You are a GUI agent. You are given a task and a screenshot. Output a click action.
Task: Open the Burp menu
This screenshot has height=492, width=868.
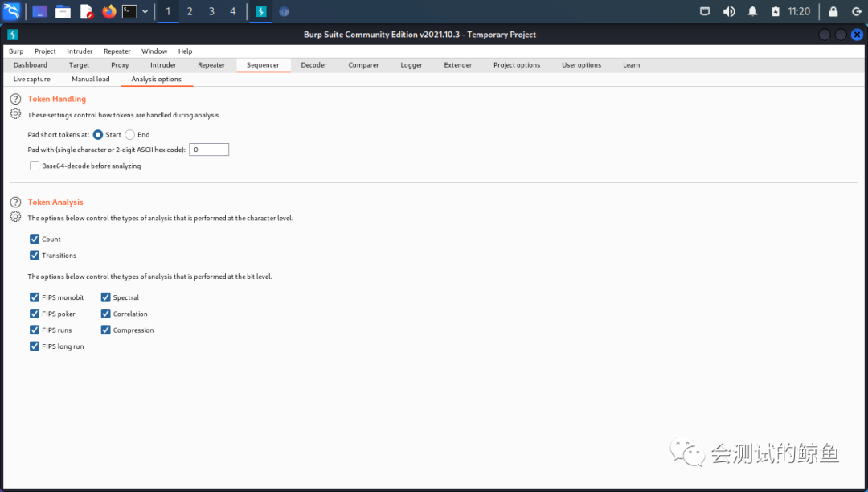[16, 51]
